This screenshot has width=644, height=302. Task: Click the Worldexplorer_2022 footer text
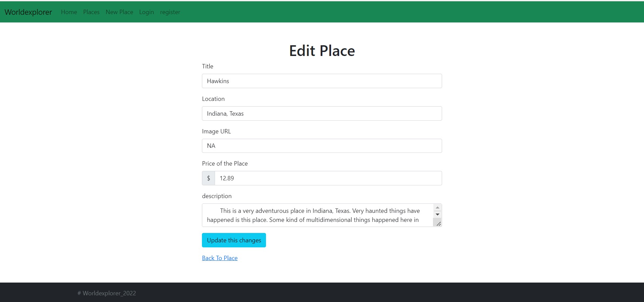(x=107, y=293)
